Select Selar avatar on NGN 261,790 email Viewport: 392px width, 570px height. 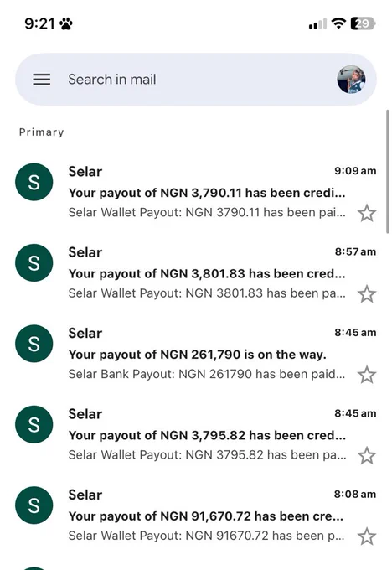click(x=34, y=344)
